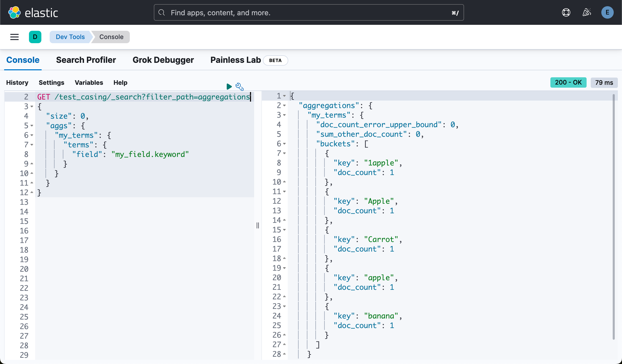Image resolution: width=622 pixels, height=364 pixels.
Task: Focus the Find apps search field
Action: pyautogui.click(x=308, y=12)
